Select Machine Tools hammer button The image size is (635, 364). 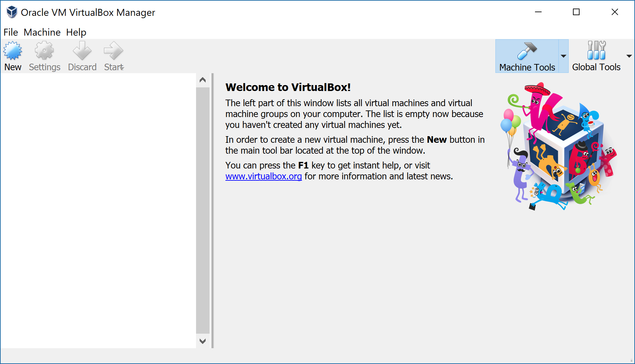(x=527, y=56)
